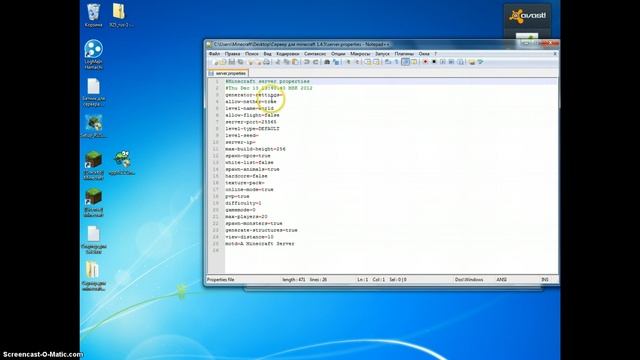Open the Кодировки menu
The image size is (640, 360).
point(287,53)
